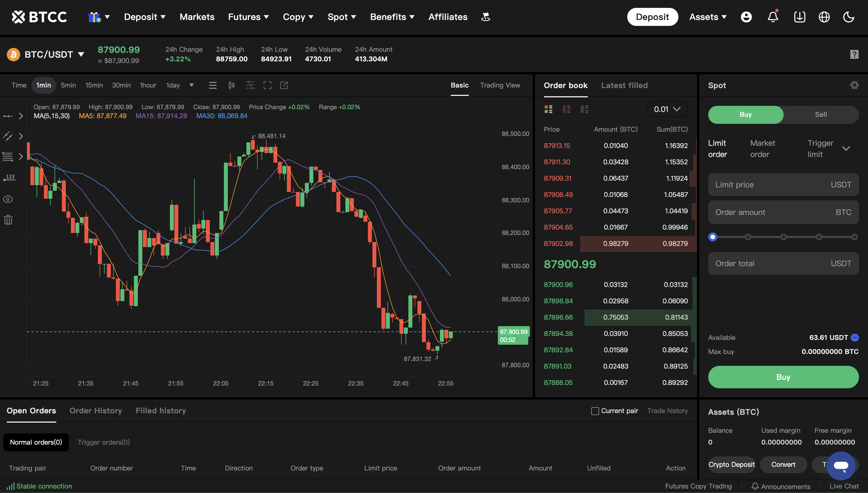Switch order side to Sell
This screenshot has height=493, width=868.
(x=821, y=115)
